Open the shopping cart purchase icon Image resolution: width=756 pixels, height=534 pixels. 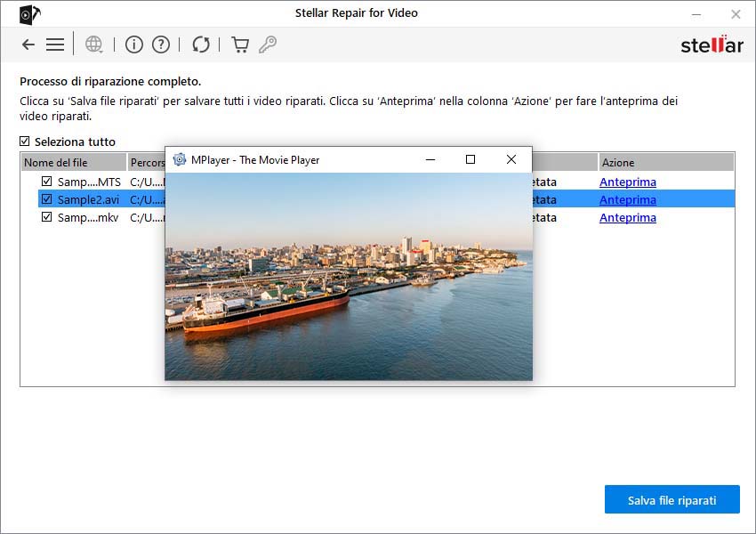tap(240, 44)
